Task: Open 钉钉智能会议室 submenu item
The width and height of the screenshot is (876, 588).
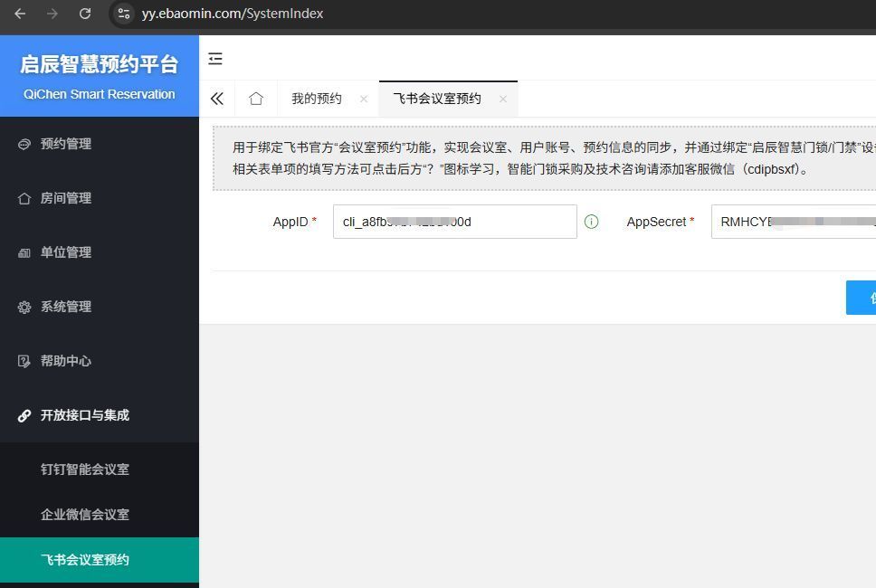Action: (x=100, y=469)
